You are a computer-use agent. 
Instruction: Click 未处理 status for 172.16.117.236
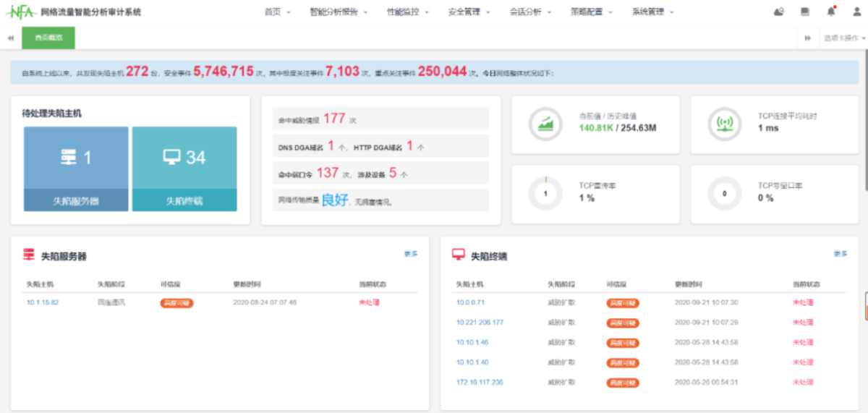803,382
